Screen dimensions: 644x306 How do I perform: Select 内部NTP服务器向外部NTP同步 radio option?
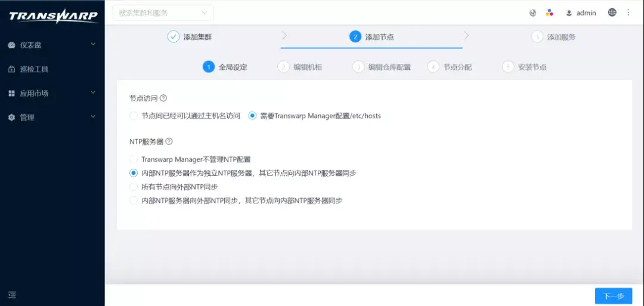[133, 201]
